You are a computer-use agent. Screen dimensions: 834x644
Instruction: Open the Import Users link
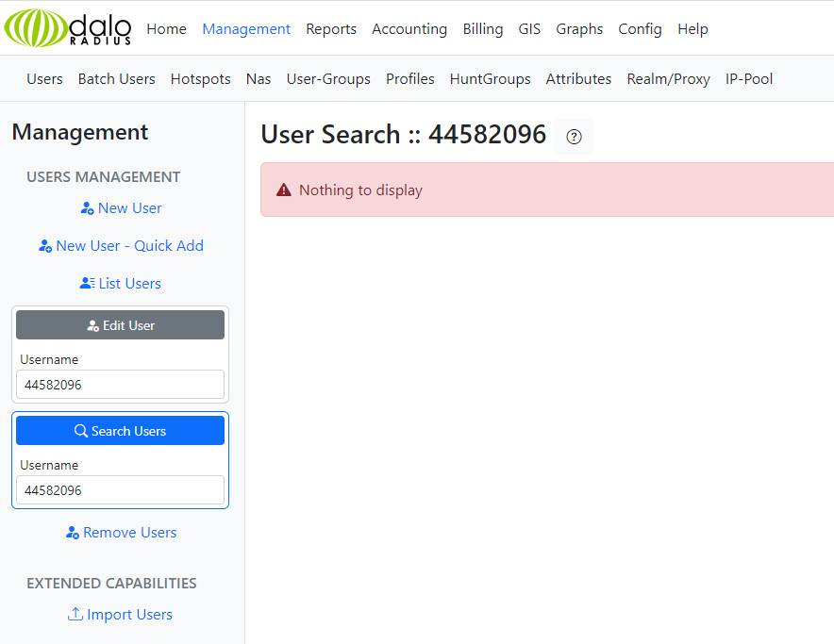pos(121,614)
